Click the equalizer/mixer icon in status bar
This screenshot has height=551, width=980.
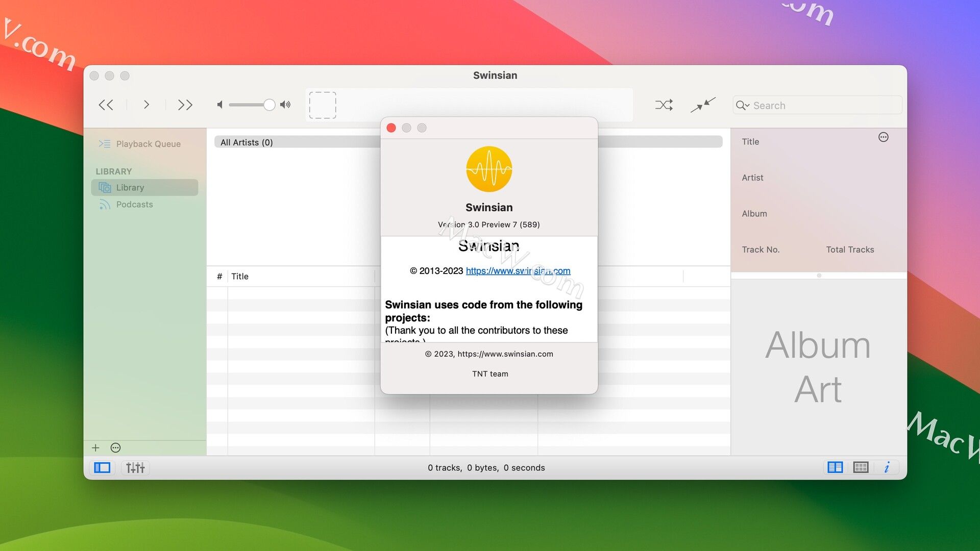[x=135, y=467]
